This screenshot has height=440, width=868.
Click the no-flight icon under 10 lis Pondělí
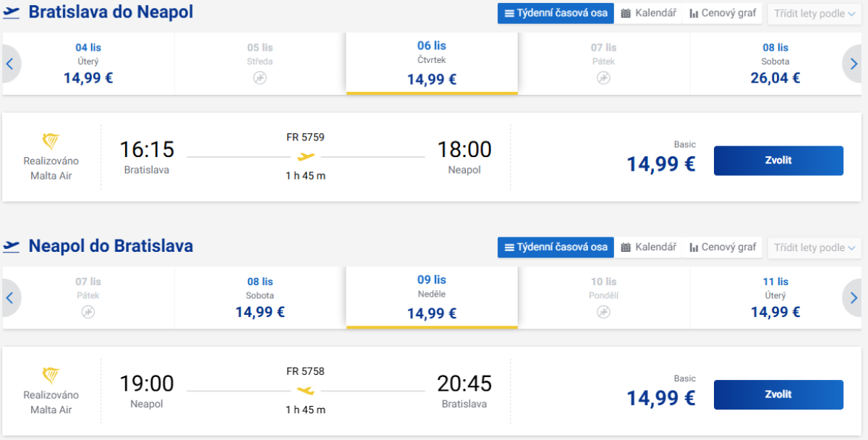pyautogui.click(x=603, y=312)
